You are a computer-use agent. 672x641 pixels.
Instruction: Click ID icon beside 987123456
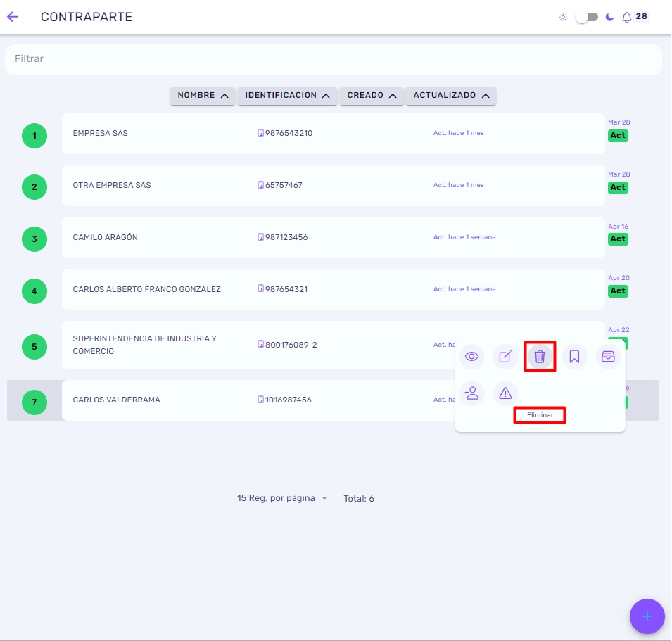(260, 237)
